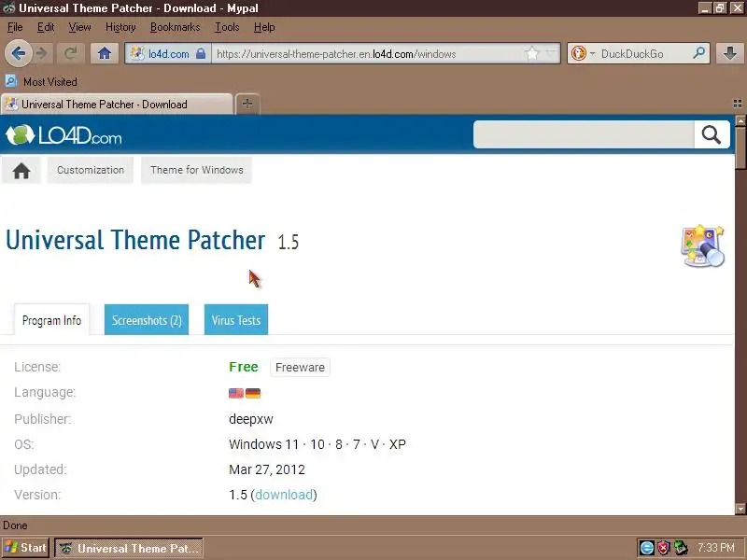Click the green Free license text
Viewport: 747px width, 560px height.
click(x=244, y=367)
